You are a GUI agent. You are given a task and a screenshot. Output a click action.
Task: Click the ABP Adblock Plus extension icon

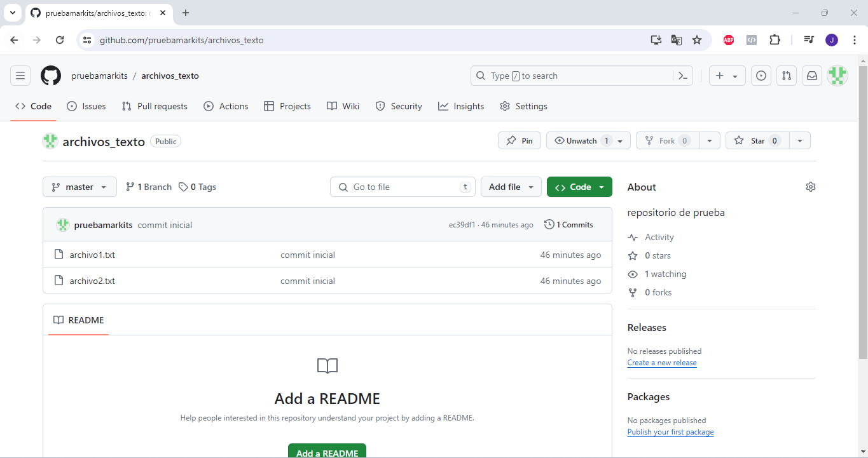[x=729, y=40]
